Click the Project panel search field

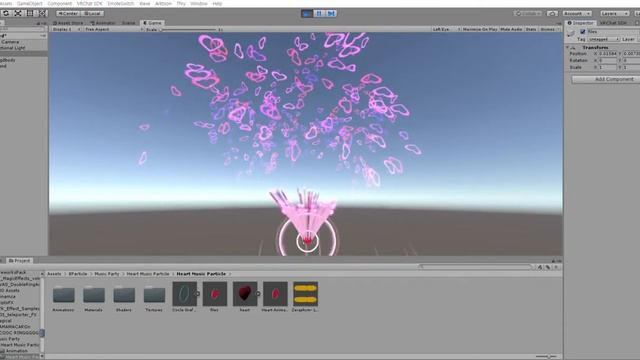tap(476, 267)
